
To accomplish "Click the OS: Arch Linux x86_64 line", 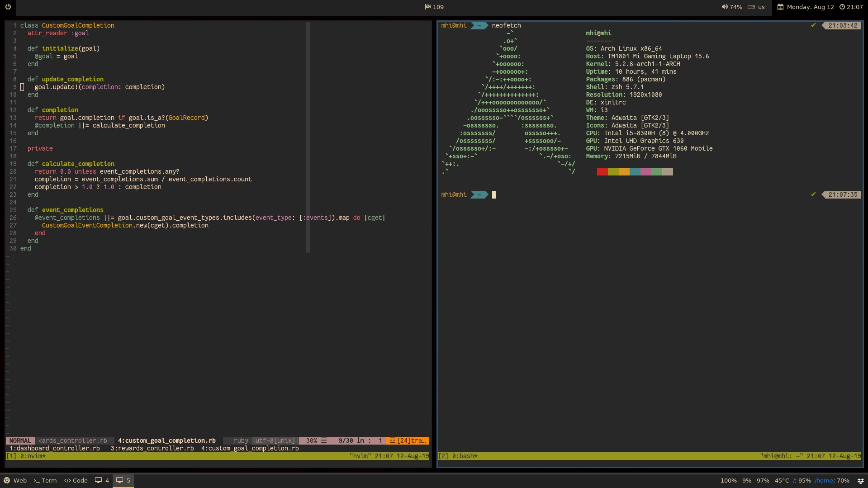I will (x=624, y=48).
